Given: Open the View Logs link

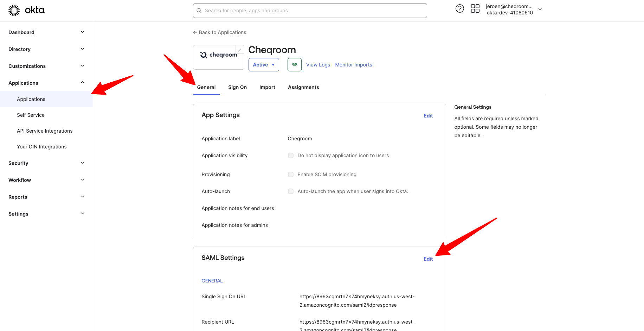Looking at the screenshot, I should pos(318,65).
